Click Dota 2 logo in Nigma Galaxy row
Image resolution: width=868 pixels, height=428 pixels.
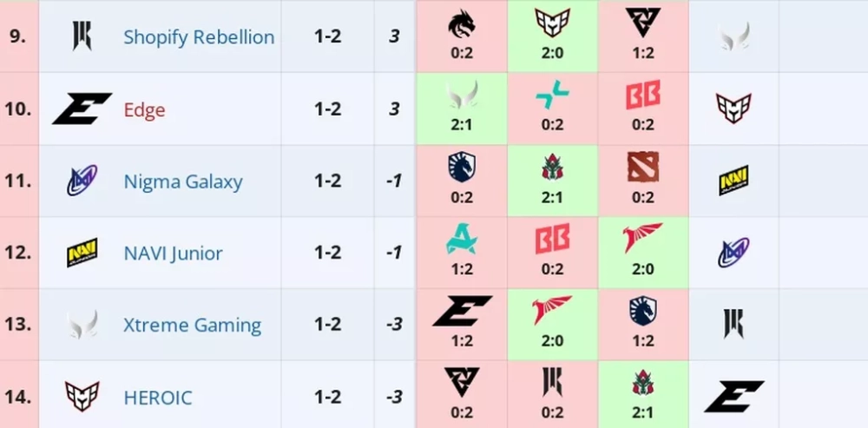pos(643,168)
